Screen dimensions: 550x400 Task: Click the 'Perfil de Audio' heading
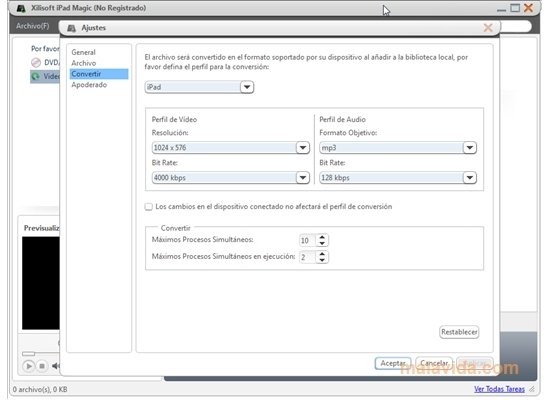point(342,120)
